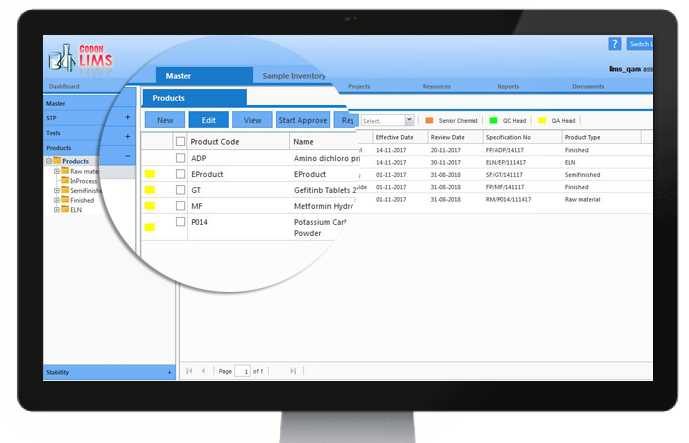The height and width of the screenshot is (443, 689).
Task: Click the Finished folder icon in tree
Action: (65, 200)
